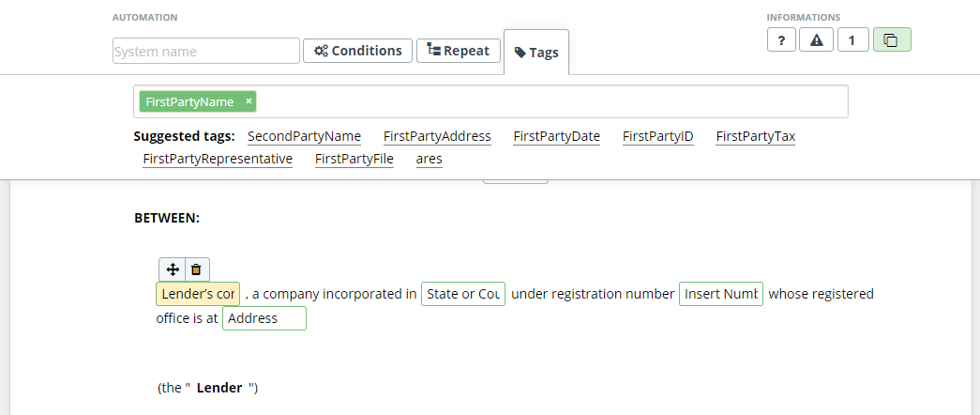Open the Repeat options
The width and height of the screenshot is (980, 415).
pyautogui.click(x=459, y=51)
